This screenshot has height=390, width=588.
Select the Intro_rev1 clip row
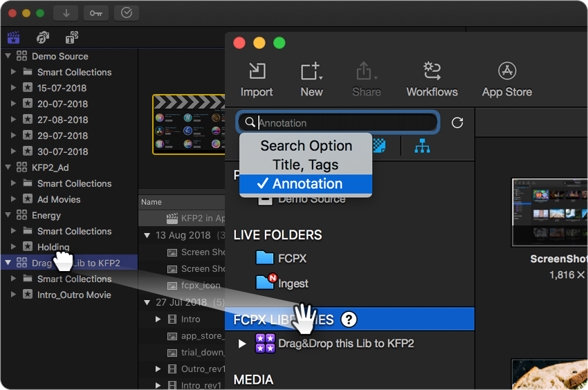(181, 385)
